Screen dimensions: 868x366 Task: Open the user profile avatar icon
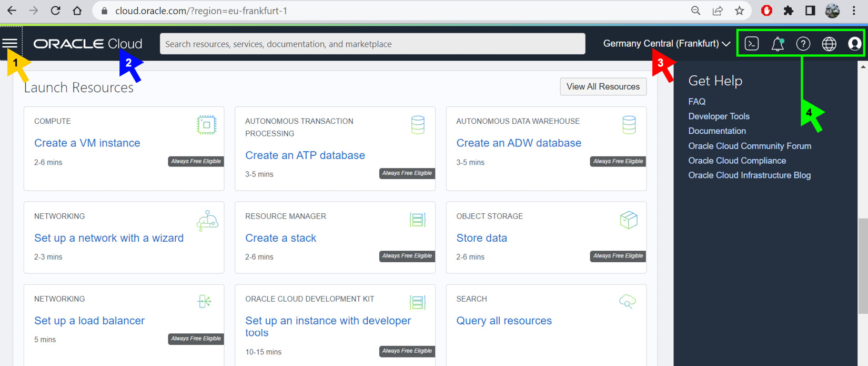[854, 44]
